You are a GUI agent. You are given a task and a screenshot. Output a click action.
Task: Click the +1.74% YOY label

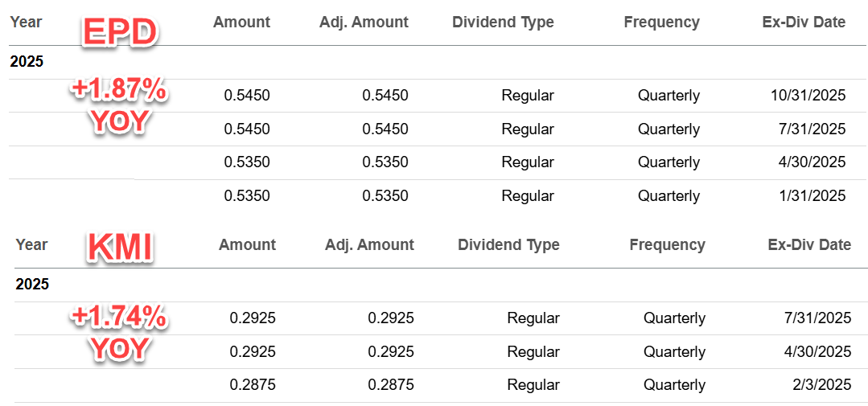point(119,333)
